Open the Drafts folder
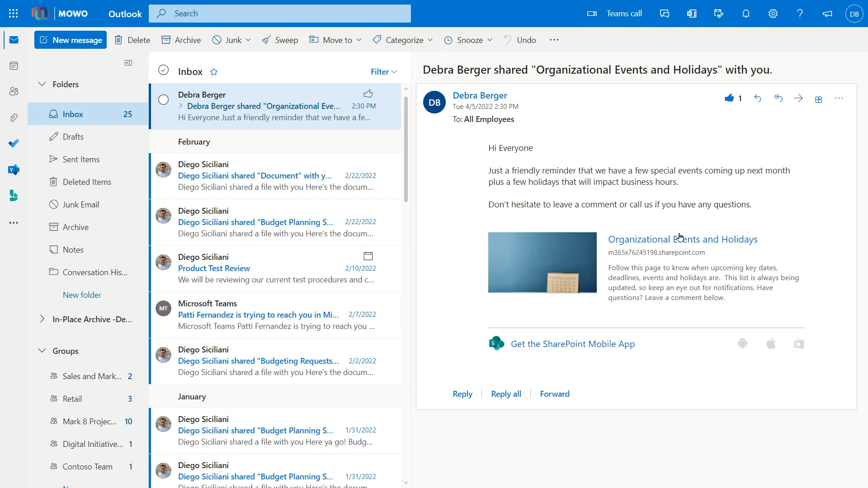 pos(88,136)
